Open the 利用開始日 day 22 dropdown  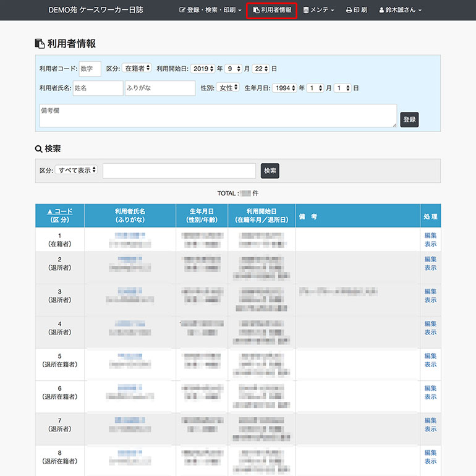click(x=261, y=69)
